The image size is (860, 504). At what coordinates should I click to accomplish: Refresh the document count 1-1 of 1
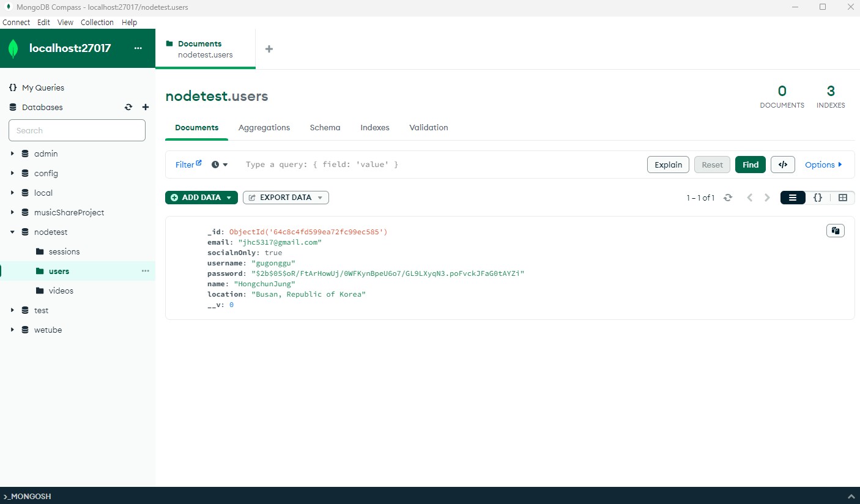pyautogui.click(x=728, y=198)
